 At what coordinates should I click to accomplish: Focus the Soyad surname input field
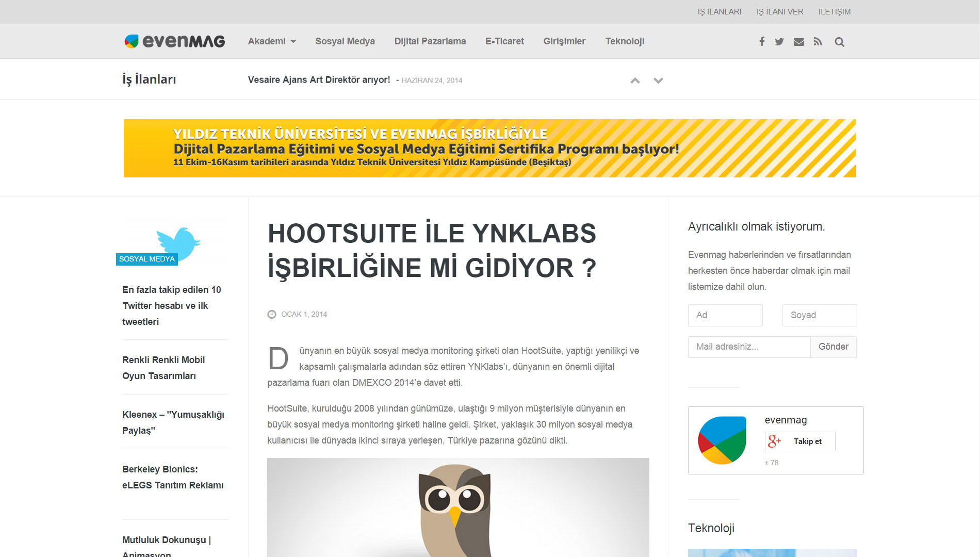[x=820, y=315]
